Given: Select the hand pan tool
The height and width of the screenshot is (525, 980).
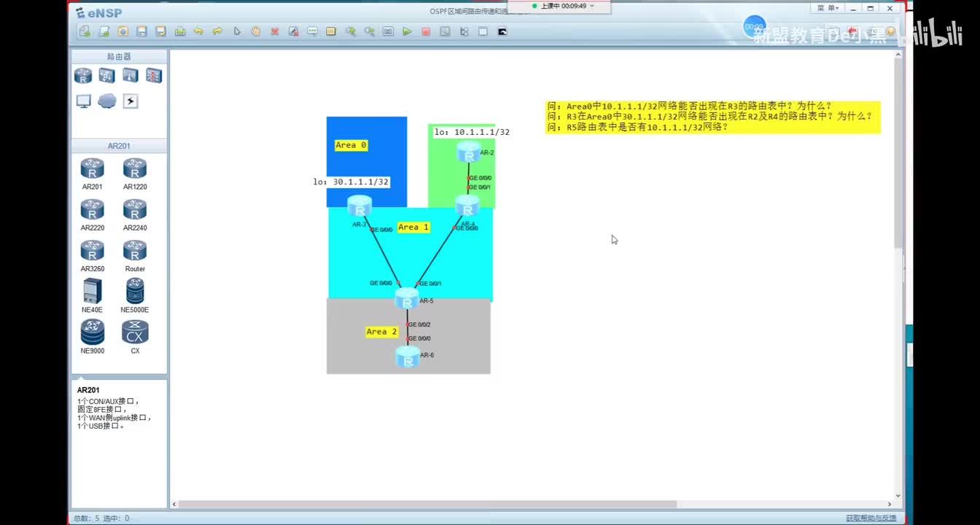Looking at the screenshot, I should (x=256, y=31).
